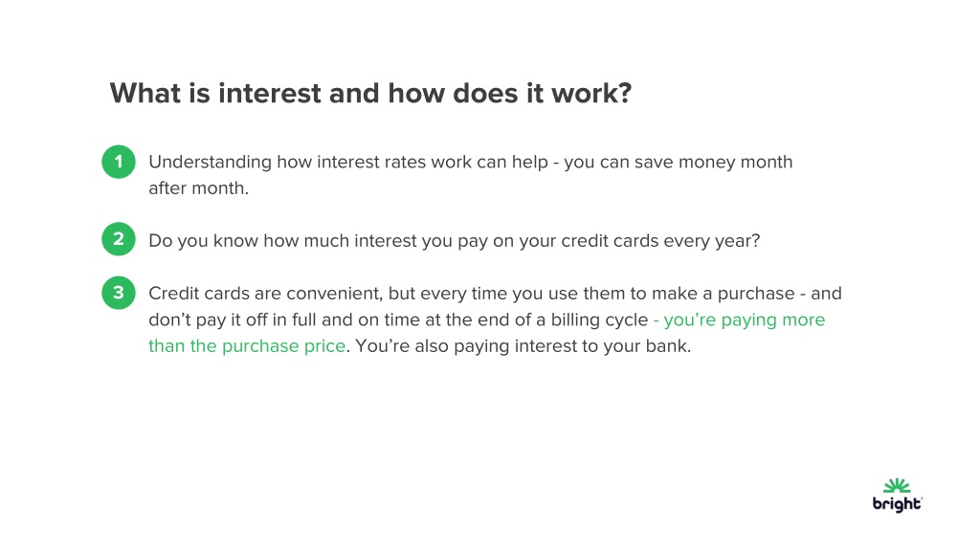The height and width of the screenshot is (551, 980).
Task: Click the green number 1 circle
Action: coord(119,162)
